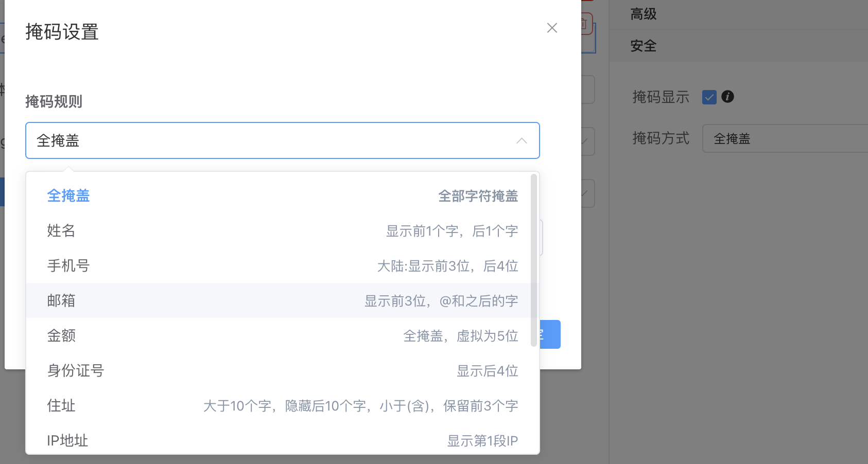Uncheck the 掩码显示 checkbox
The width and height of the screenshot is (868, 464).
(709, 97)
